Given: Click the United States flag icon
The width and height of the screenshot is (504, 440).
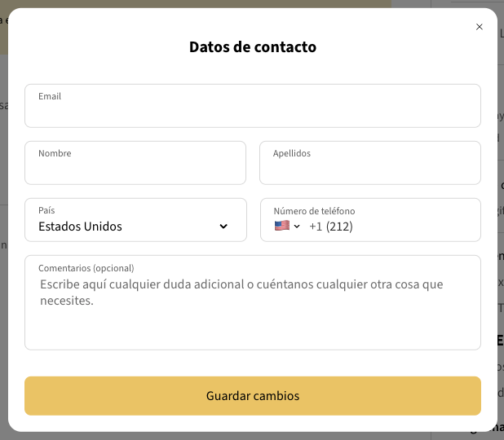Looking at the screenshot, I should [x=282, y=226].
